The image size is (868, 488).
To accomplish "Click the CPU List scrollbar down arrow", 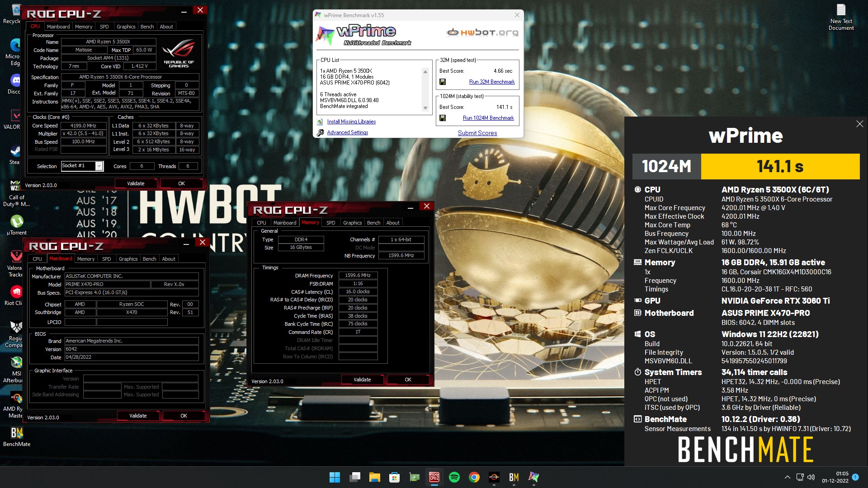I will point(425,108).
